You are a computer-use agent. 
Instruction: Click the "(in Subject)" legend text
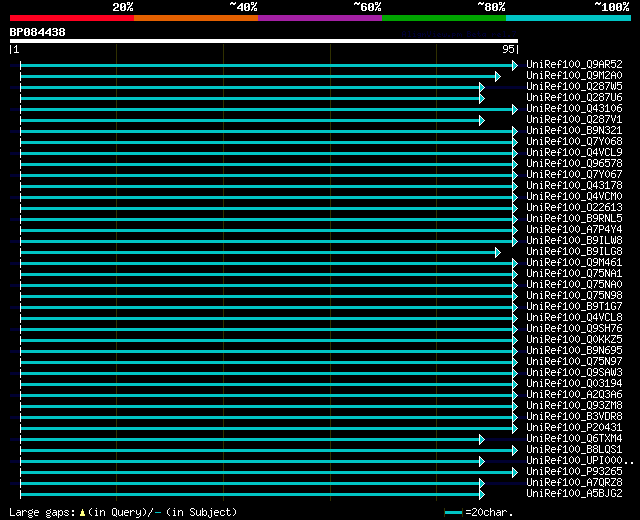coord(201,512)
